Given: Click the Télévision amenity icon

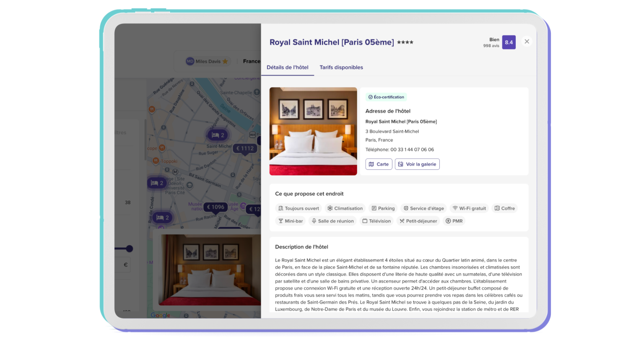Looking at the screenshot, I should click(x=365, y=221).
